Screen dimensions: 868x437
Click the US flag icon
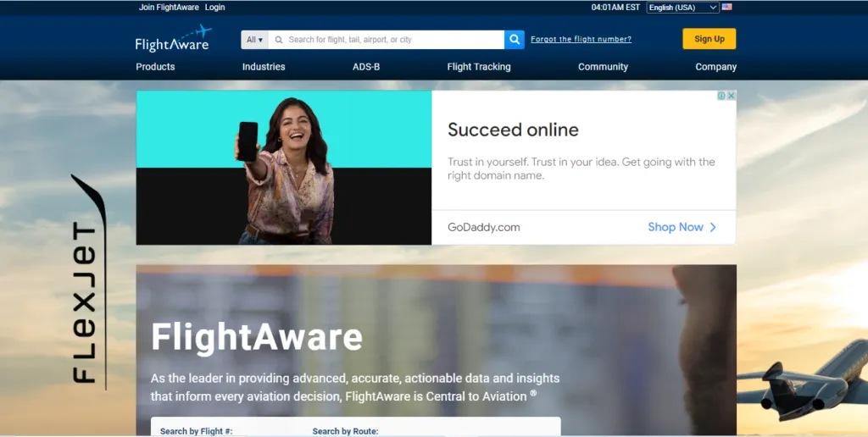point(726,7)
